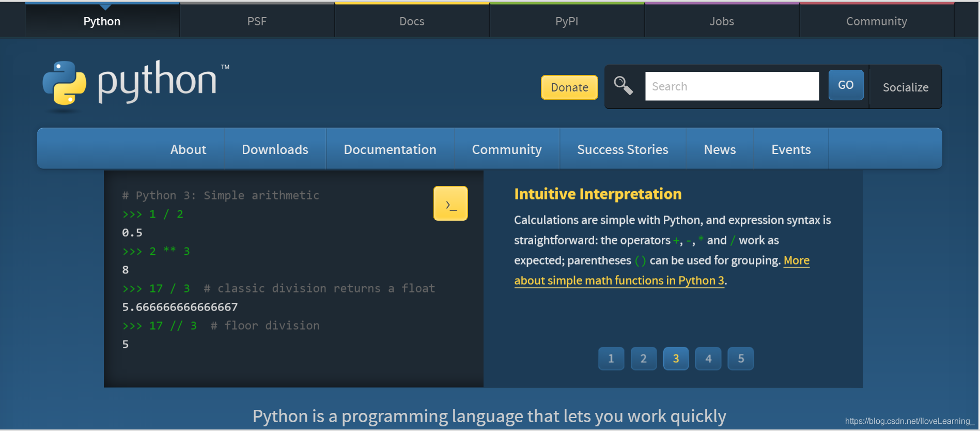The image size is (980, 431).
Task: Jump to slide 4 of the carousel
Action: (708, 359)
